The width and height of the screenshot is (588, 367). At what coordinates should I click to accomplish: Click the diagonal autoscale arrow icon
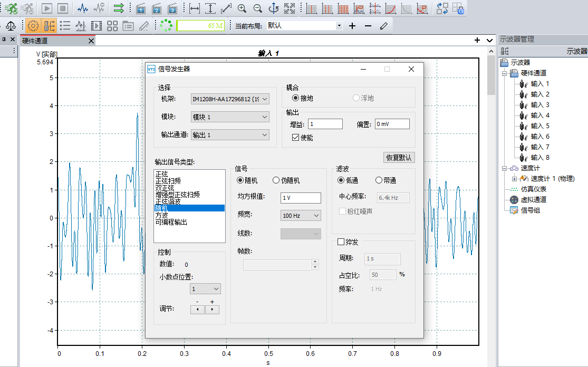226,8
